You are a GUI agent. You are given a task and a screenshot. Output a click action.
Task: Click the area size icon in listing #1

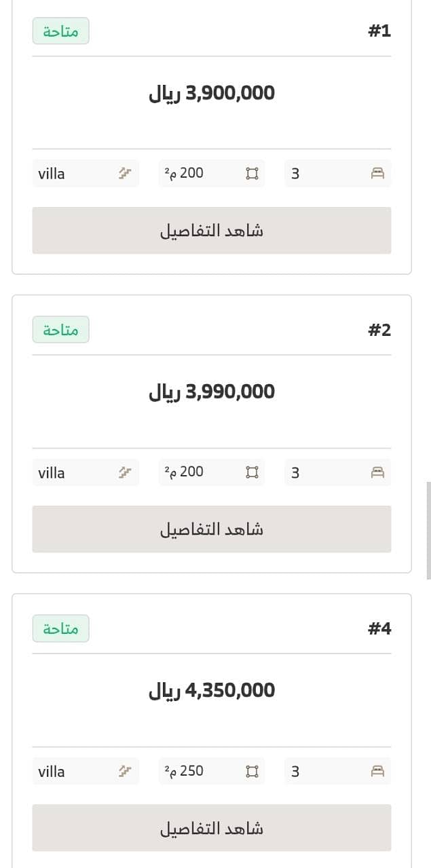click(x=252, y=174)
